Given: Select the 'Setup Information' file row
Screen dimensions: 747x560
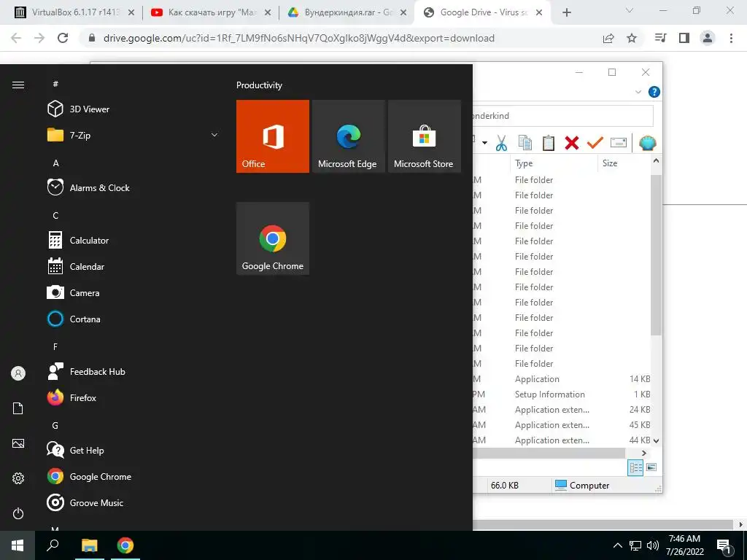Looking at the screenshot, I should [561, 394].
